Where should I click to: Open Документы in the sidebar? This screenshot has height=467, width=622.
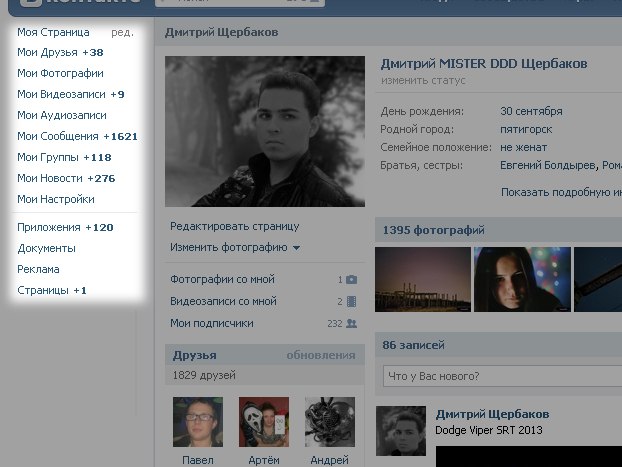coord(46,248)
